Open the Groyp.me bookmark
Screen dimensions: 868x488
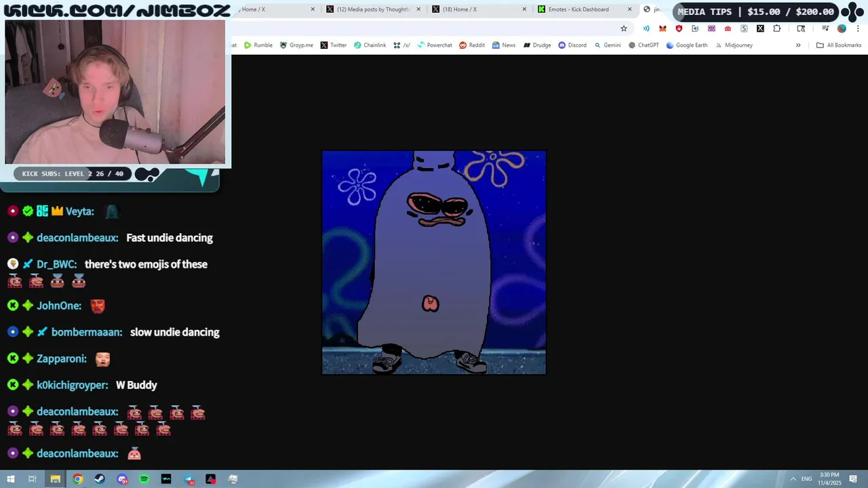coord(296,45)
